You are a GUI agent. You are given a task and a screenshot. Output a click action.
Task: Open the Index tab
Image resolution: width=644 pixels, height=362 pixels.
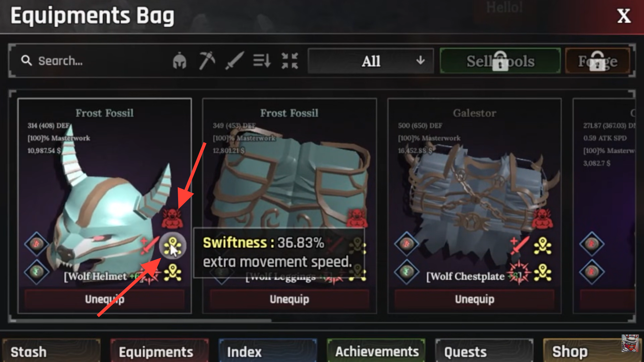267,351
